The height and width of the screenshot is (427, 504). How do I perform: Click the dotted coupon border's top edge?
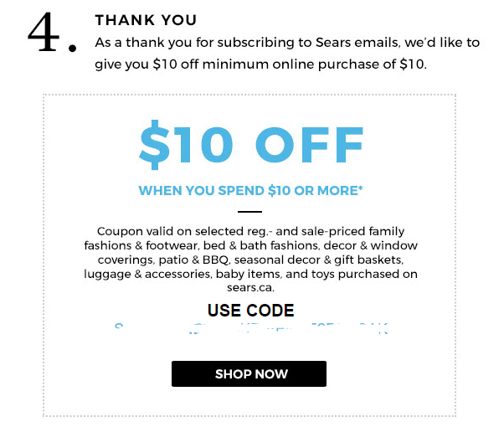(x=249, y=95)
